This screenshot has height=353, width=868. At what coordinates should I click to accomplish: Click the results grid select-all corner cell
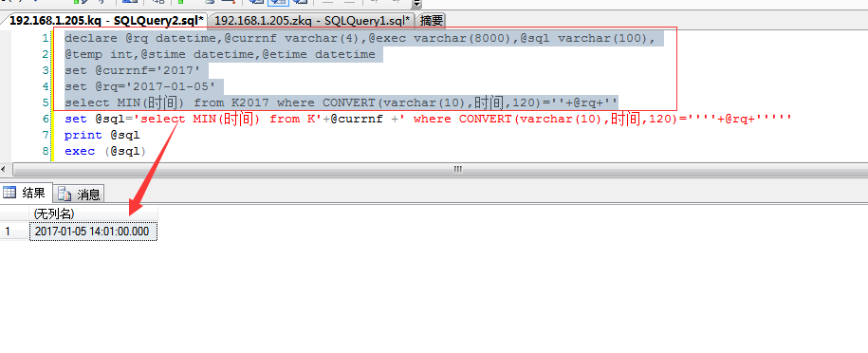pyautogui.click(x=14, y=214)
